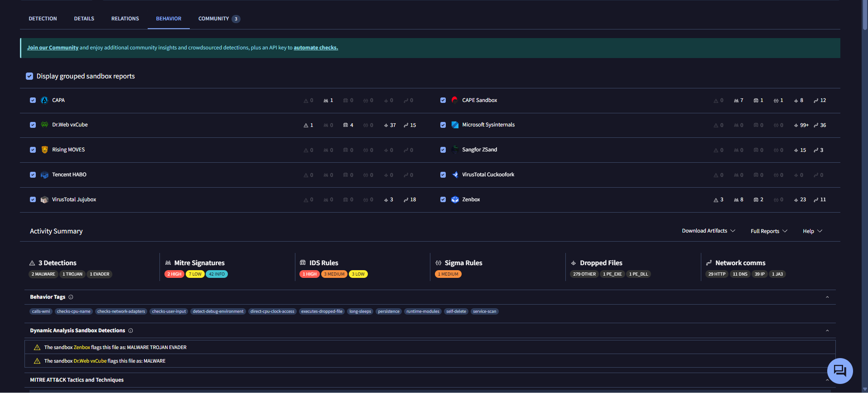The image size is (868, 393).
Task: Click CAPE Sandbox Sigma rules count icon
Action: pos(776,101)
